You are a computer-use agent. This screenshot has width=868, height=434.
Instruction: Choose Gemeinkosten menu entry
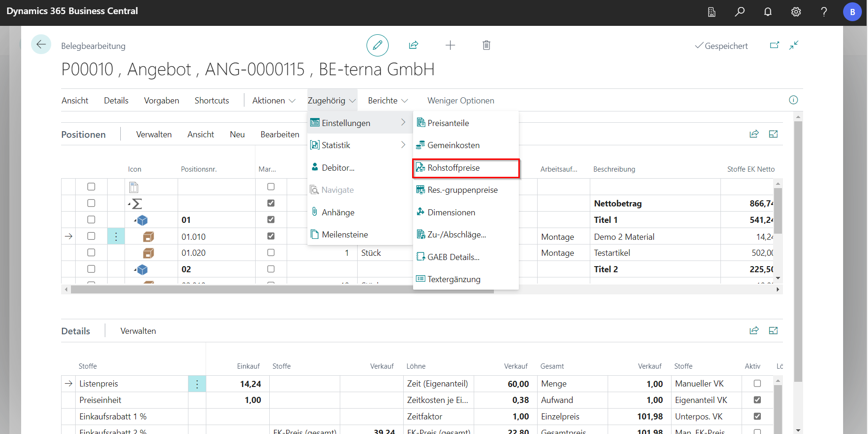click(453, 145)
